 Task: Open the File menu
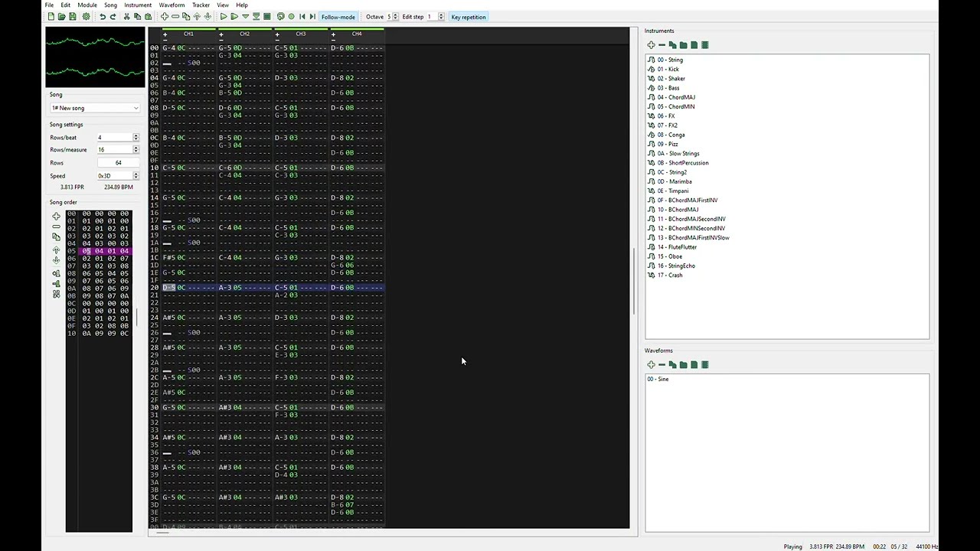(x=49, y=5)
